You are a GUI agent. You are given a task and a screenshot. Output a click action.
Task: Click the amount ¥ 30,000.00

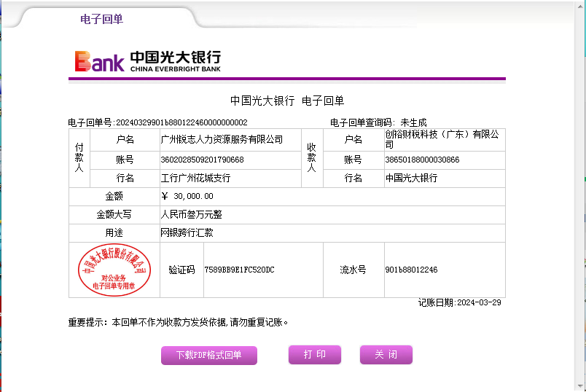[187, 196]
